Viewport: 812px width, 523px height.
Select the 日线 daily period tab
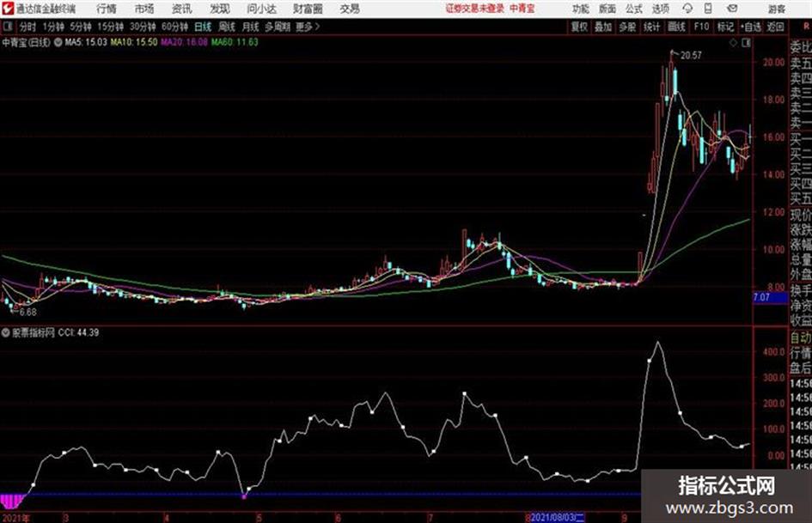tap(203, 27)
